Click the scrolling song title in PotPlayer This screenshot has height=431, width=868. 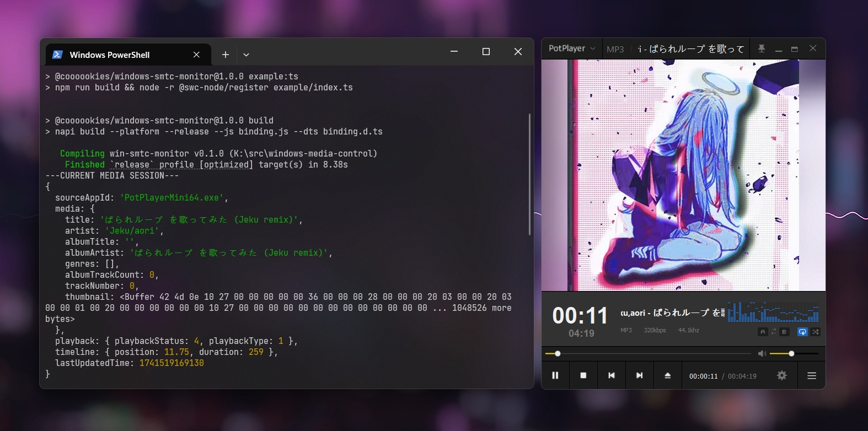tap(672, 313)
